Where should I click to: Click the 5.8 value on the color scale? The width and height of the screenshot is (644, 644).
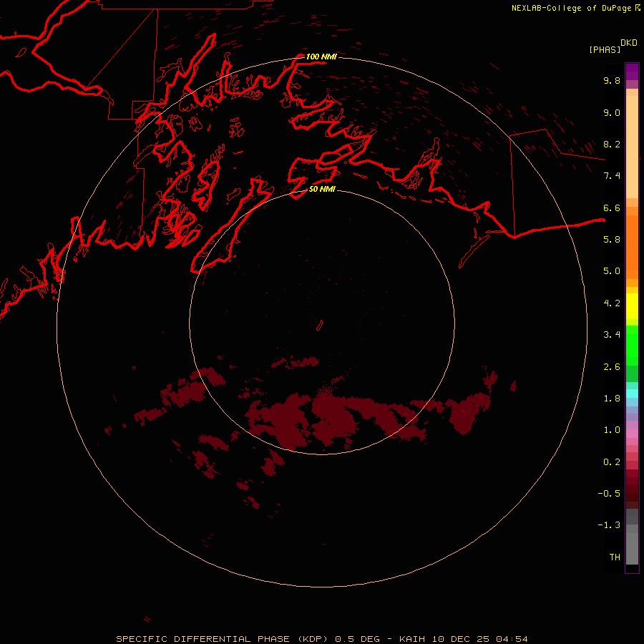612,240
